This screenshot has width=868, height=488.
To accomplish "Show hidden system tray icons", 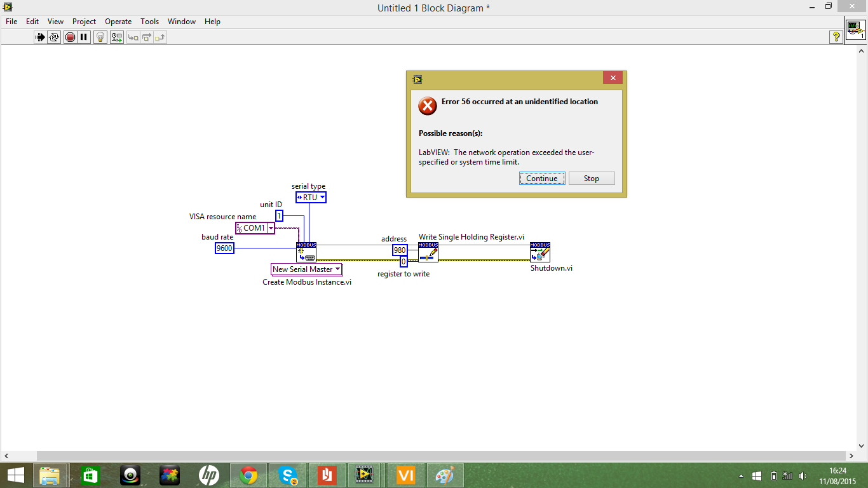I will point(742,476).
